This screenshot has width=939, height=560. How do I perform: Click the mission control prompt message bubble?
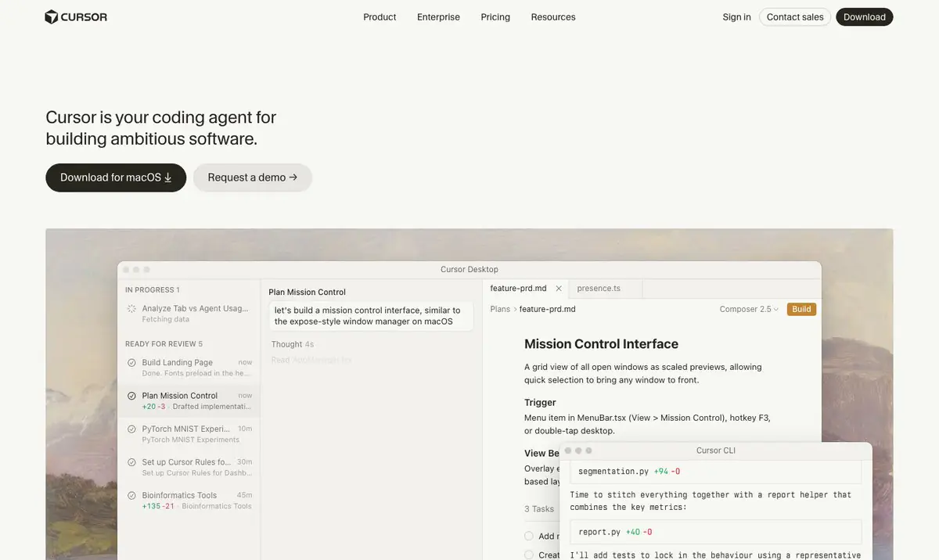(x=371, y=316)
